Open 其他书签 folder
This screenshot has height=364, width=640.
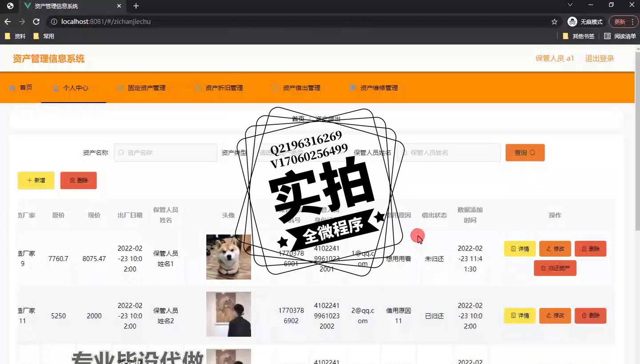(579, 36)
